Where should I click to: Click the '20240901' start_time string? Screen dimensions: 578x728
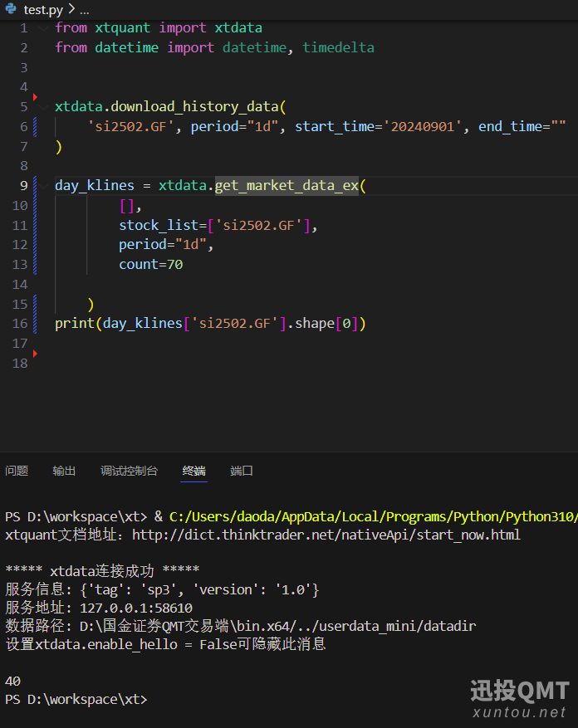[x=423, y=127]
